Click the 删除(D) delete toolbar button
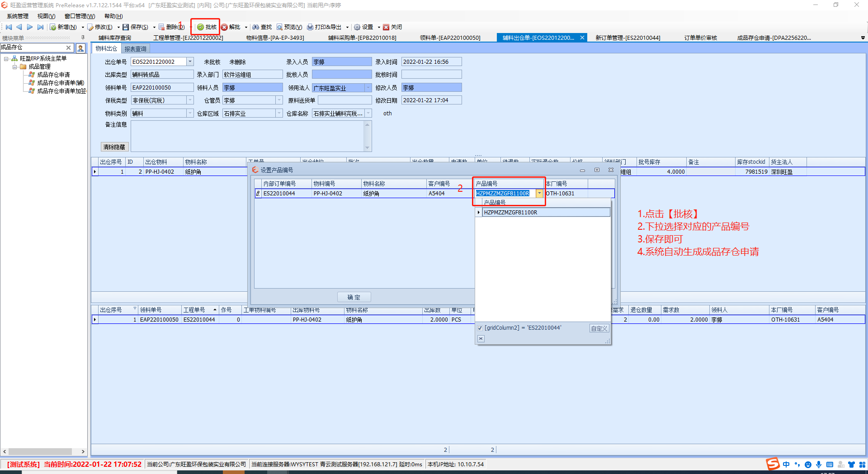The width and height of the screenshot is (868, 474). (x=172, y=27)
